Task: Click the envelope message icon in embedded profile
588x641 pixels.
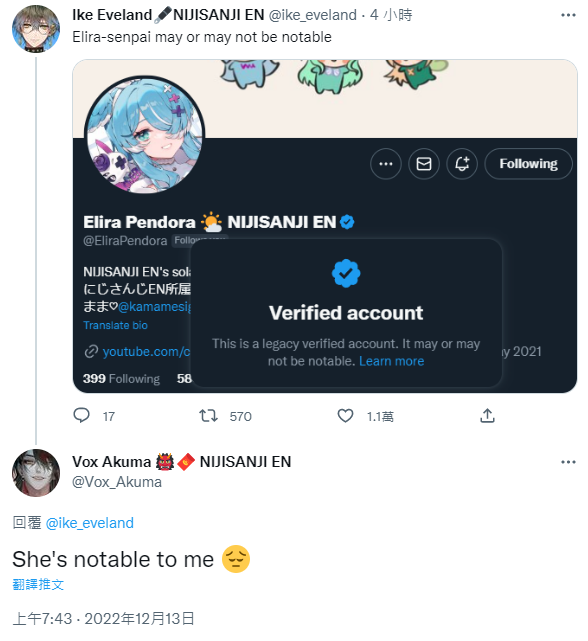Action: [x=424, y=164]
